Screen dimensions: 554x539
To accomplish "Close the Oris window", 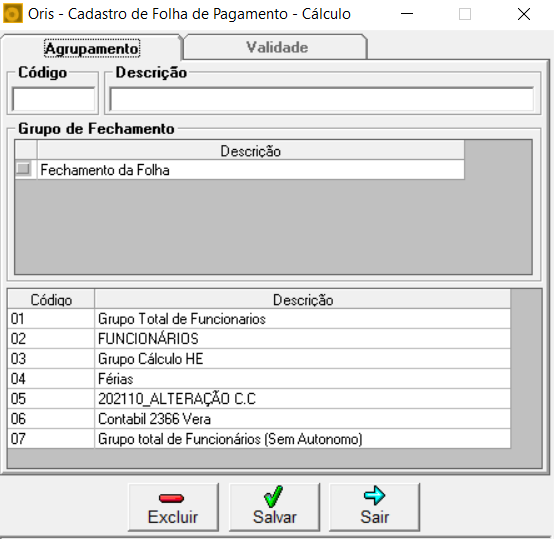I will pyautogui.click(x=524, y=14).
